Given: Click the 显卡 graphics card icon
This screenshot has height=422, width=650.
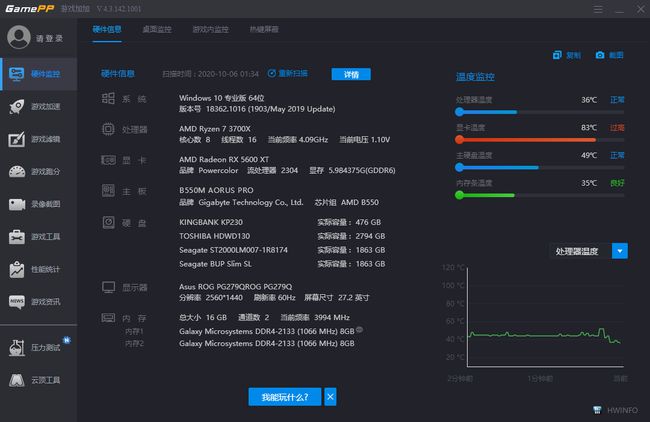Looking at the screenshot, I should click(109, 160).
